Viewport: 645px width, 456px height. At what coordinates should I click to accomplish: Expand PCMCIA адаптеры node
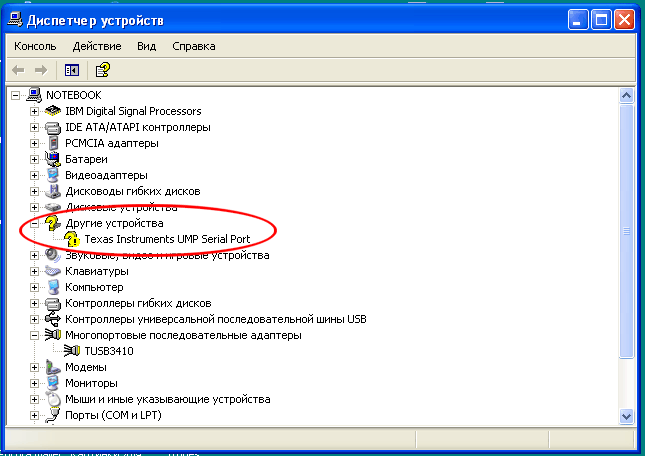point(35,144)
